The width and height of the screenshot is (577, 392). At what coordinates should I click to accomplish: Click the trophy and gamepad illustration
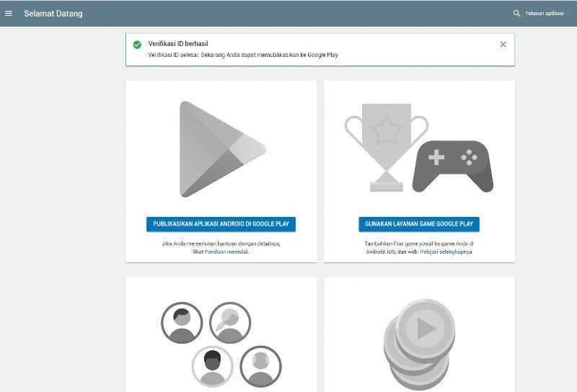tap(419, 148)
